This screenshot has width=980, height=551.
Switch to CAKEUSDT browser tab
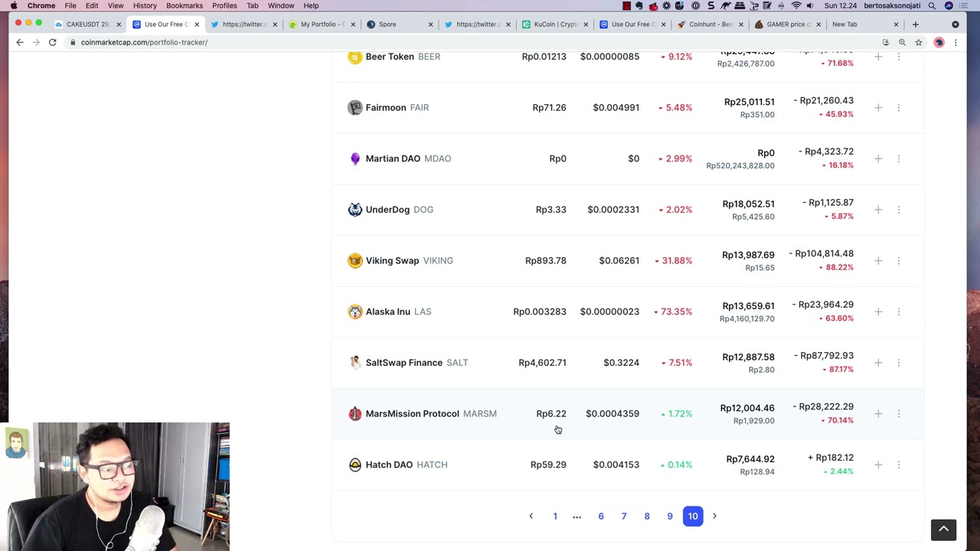click(87, 24)
